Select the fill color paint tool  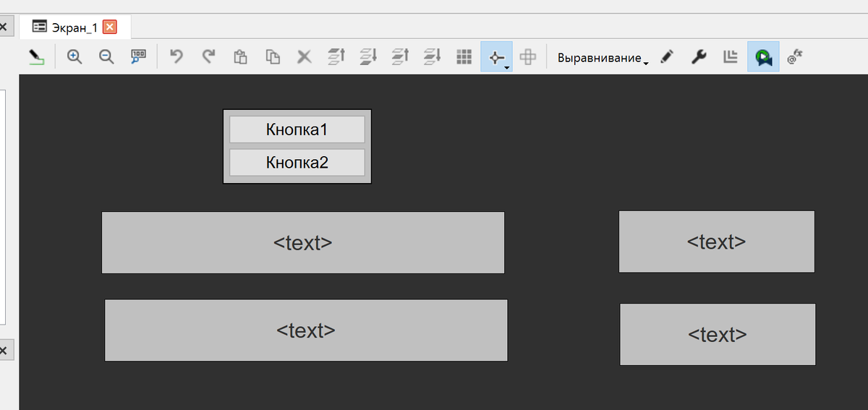coord(36,57)
